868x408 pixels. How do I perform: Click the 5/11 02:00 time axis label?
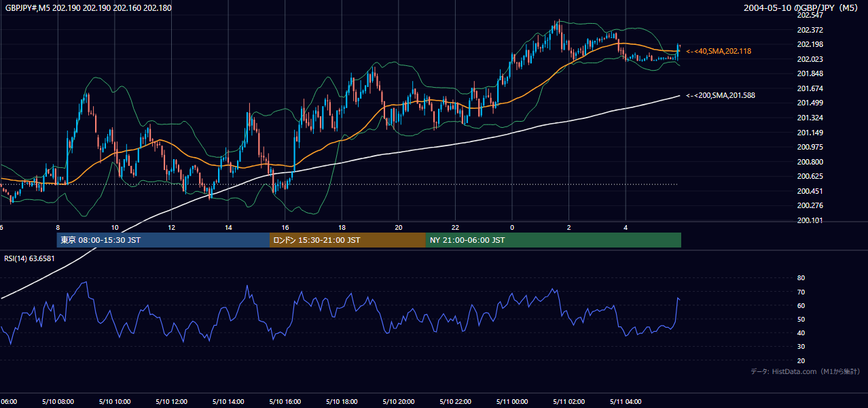pyautogui.click(x=568, y=402)
